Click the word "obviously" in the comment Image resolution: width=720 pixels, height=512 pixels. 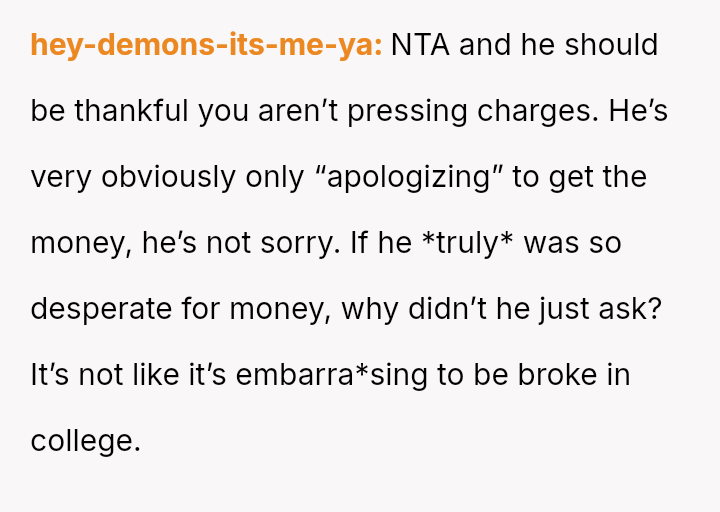pyautogui.click(x=163, y=177)
